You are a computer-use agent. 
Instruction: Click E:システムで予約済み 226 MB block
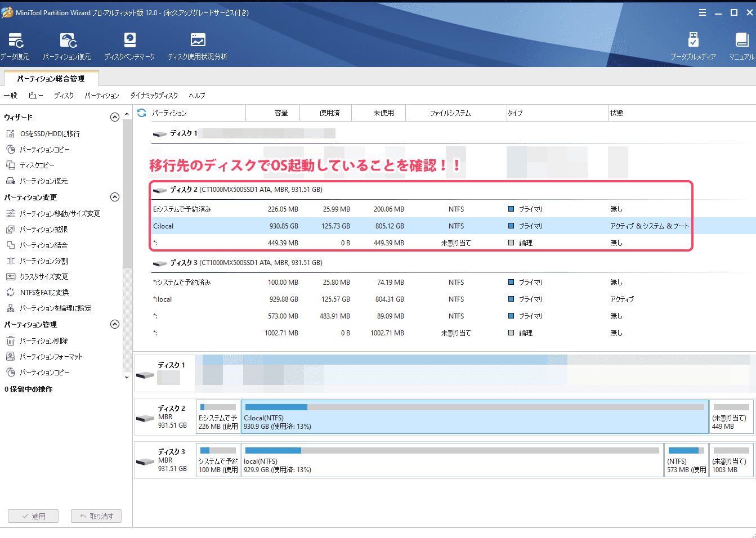pyautogui.click(x=218, y=416)
